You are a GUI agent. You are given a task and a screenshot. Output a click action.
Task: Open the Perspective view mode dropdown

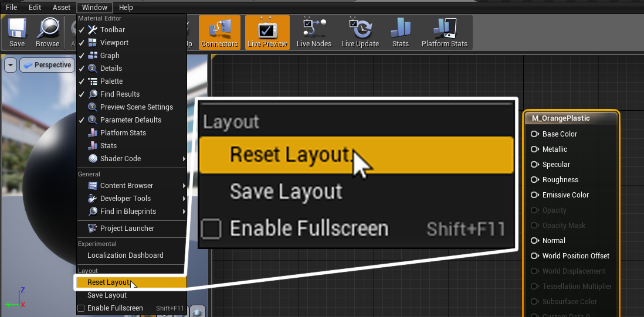(x=46, y=65)
